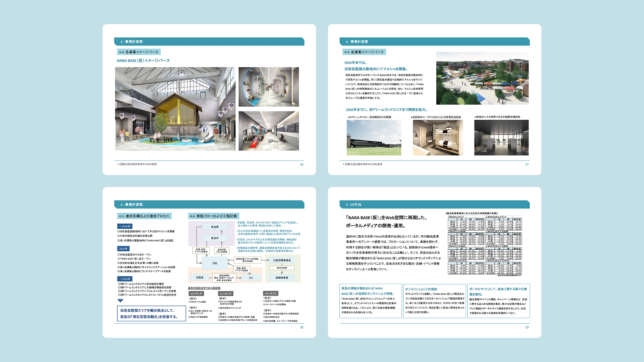Screen dimensions: 644x362
Task: Select the corridor with slide rendering
Action: [x=268, y=131]
